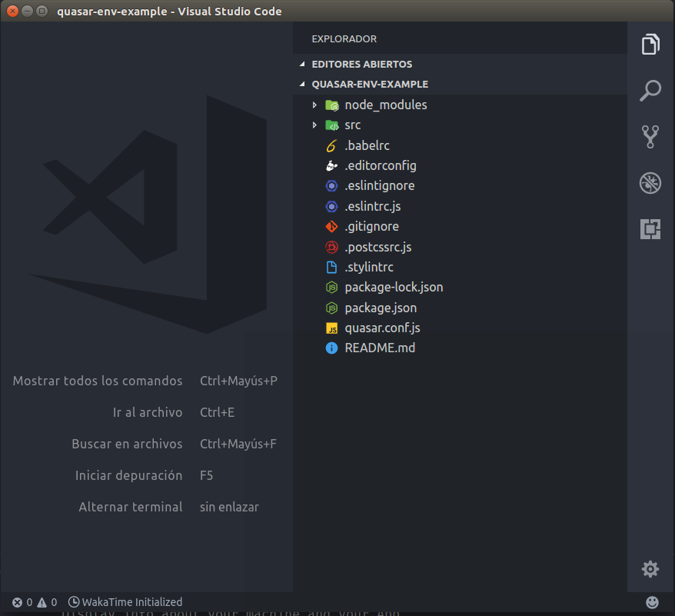The height and width of the screenshot is (616, 675).
Task: Open the Source Control view icon
Action: pos(650,137)
